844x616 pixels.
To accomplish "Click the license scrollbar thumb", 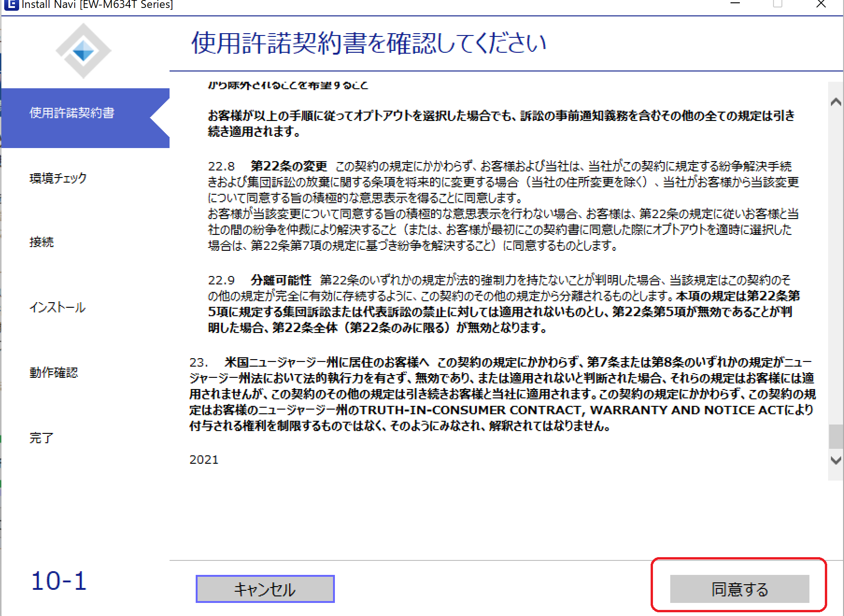I will pos(836,436).
